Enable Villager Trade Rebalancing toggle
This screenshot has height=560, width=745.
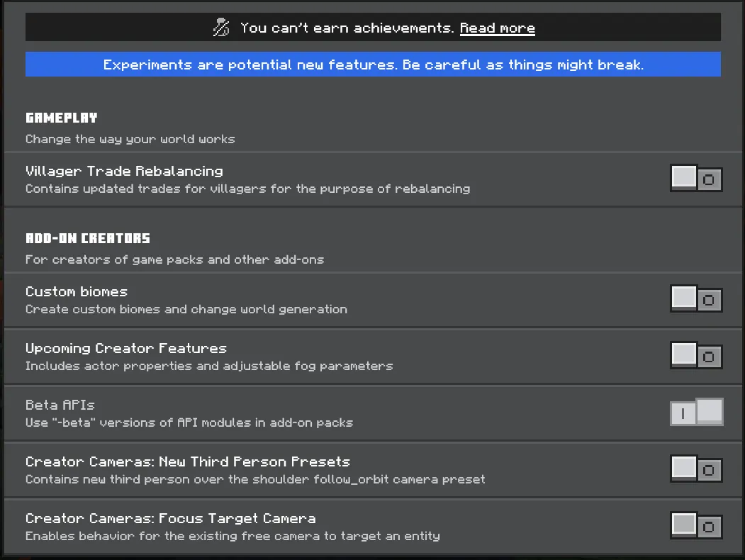tap(696, 178)
